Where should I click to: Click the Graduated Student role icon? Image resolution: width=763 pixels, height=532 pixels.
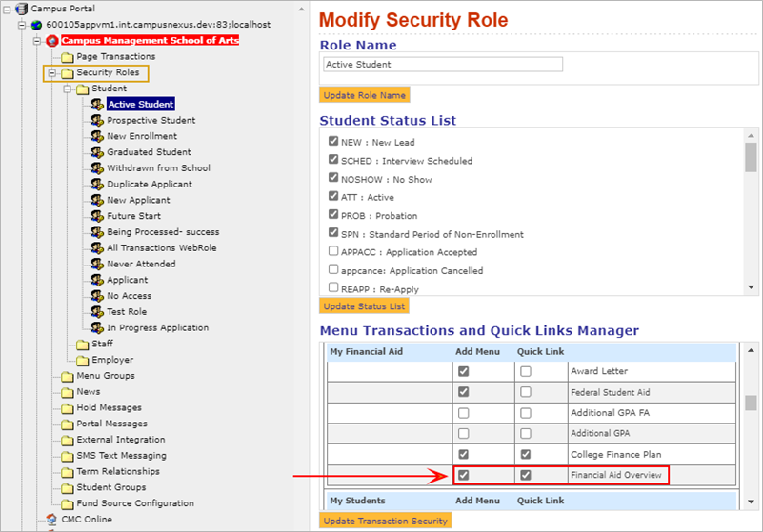[97, 152]
